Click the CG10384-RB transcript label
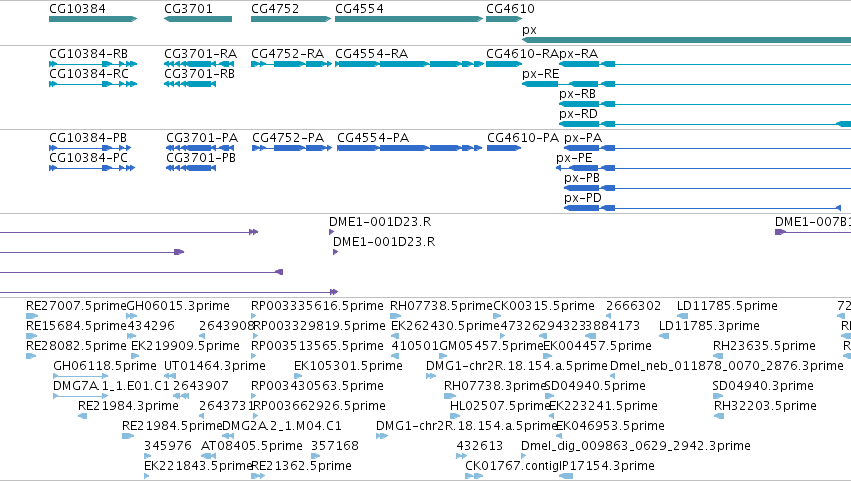This screenshot has height=481, width=851. click(88, 54)
